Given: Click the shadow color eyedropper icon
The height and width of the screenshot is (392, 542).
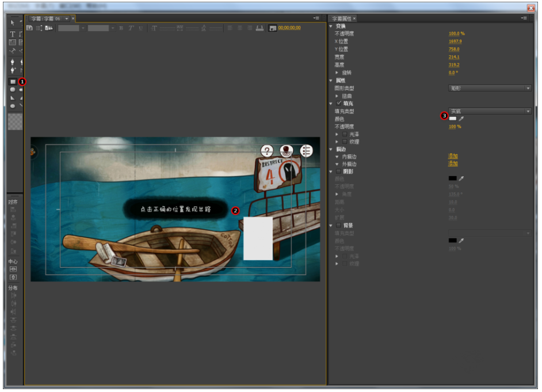Looking at the screenshot, I should (x=461, y=179).
